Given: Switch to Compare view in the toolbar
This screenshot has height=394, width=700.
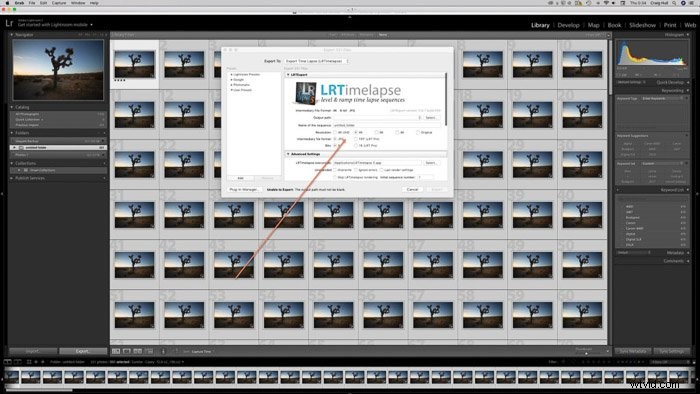Looking at the screenshot, I should pyautogui.click(x=138, y=352).
